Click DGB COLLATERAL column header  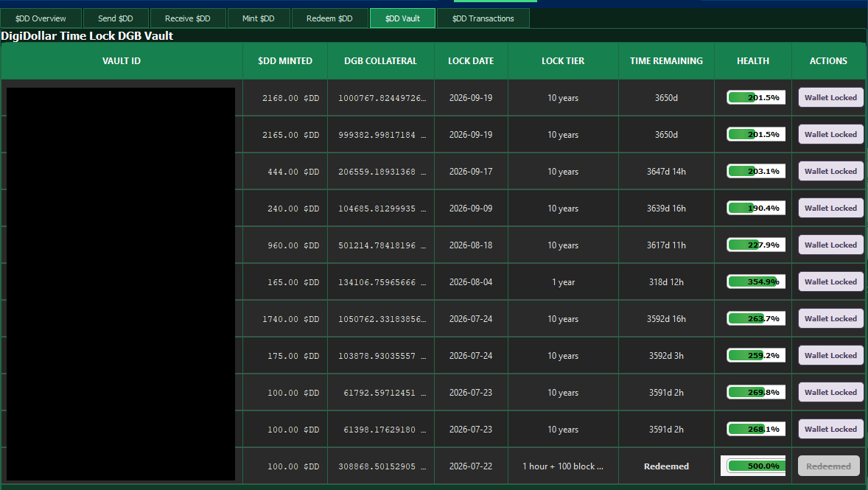tap(381, 61)
